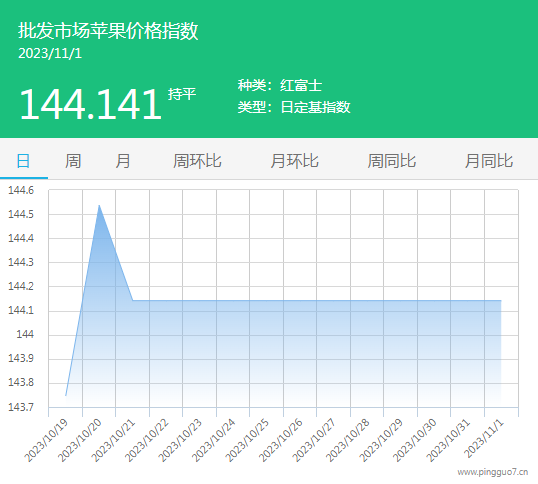Switch to the 周 weekly tab
The image size is (538, 484).
(x=73, y=161)
